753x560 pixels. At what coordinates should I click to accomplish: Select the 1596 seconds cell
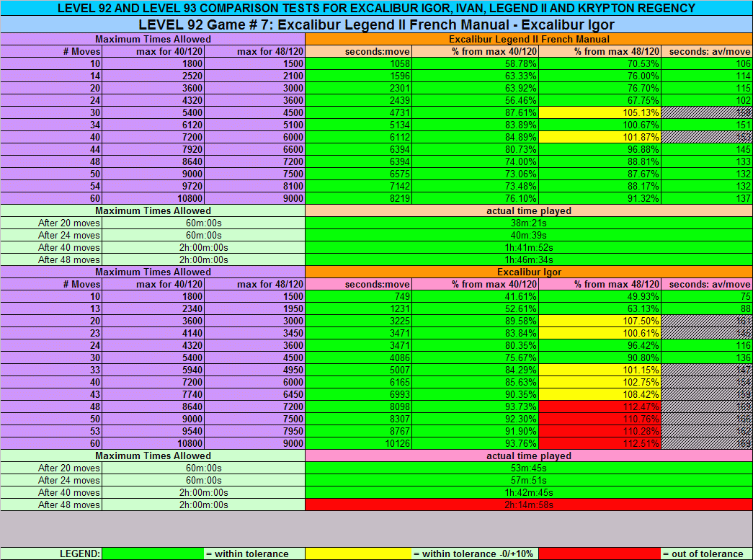358,76
